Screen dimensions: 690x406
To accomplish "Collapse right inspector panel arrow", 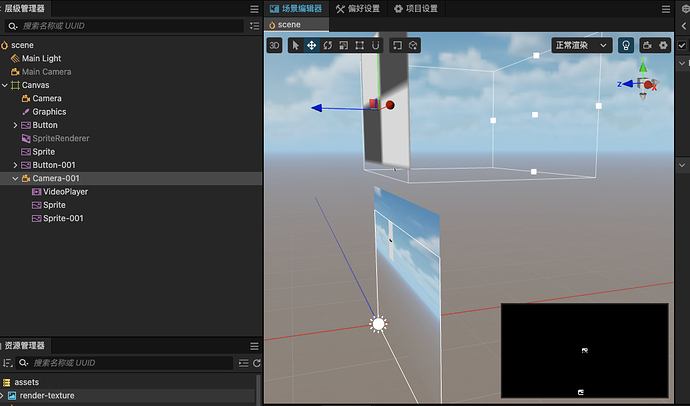I will (x=683, y=26).
